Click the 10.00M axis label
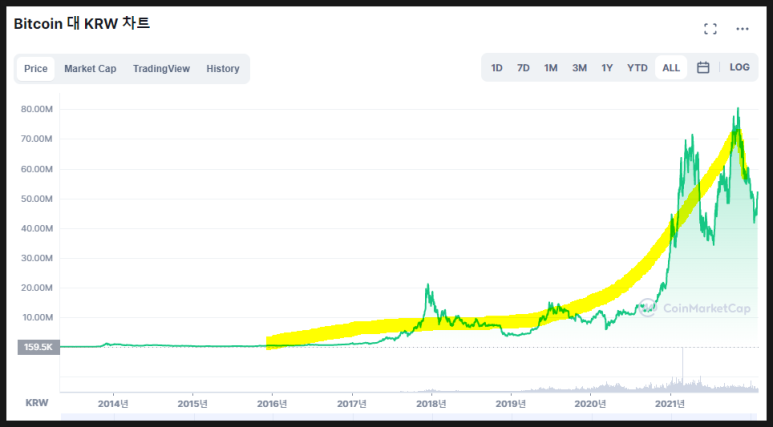 pyautogui.click(x=36, y=317)
